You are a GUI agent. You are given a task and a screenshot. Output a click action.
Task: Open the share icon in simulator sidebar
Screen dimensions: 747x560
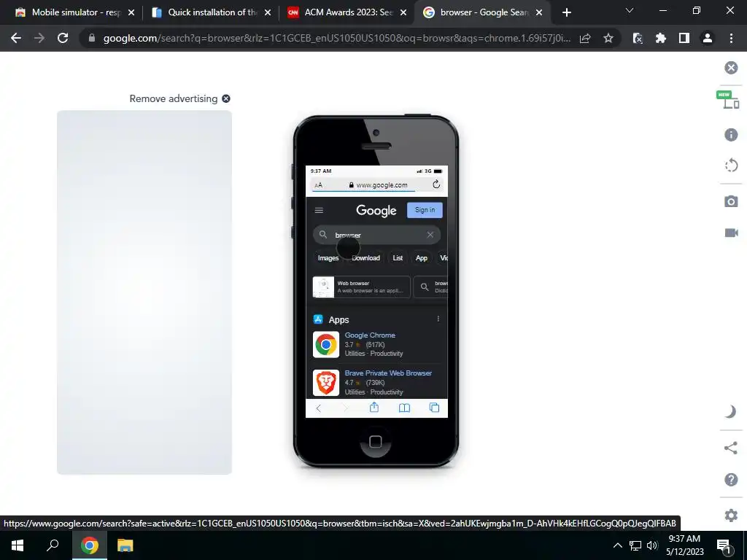[730, 448]
